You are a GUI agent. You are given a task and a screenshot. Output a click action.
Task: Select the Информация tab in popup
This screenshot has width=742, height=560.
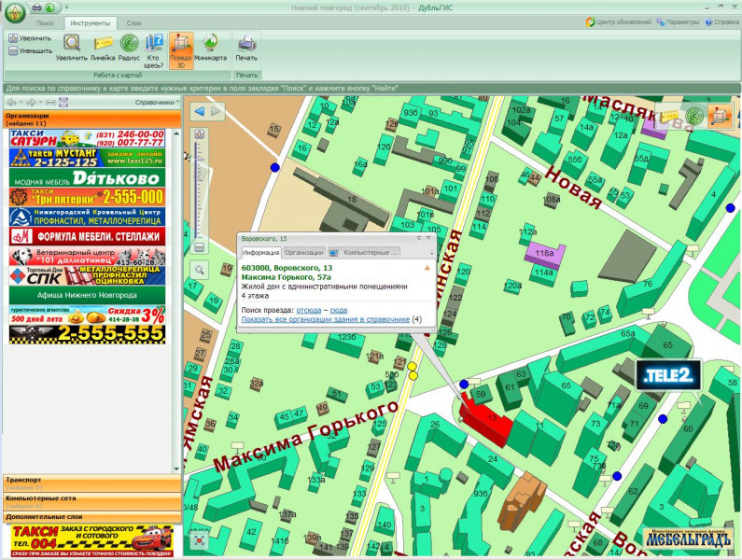point(260,253)
